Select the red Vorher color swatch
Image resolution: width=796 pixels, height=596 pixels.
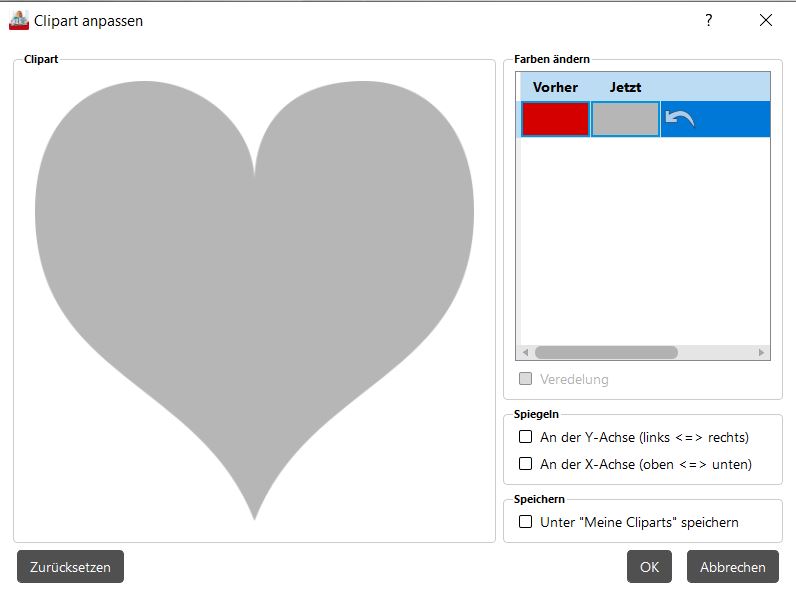[555, 119]
